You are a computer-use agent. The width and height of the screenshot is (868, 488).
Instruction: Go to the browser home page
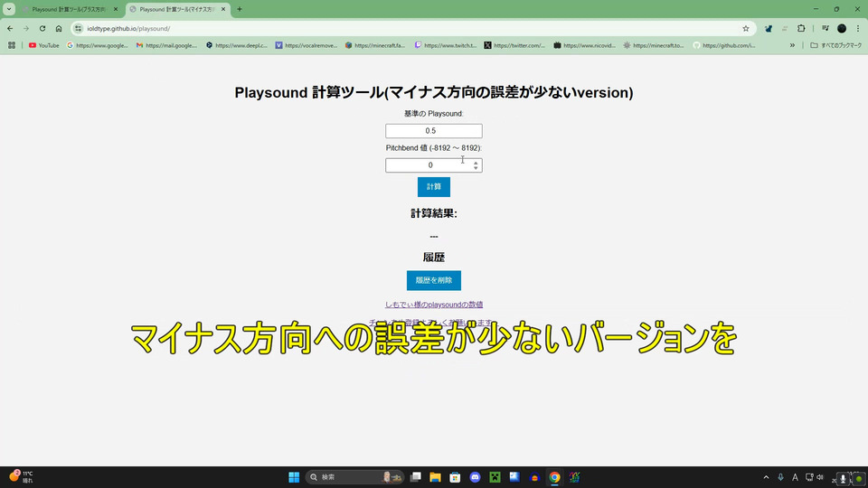click(59, 28)
